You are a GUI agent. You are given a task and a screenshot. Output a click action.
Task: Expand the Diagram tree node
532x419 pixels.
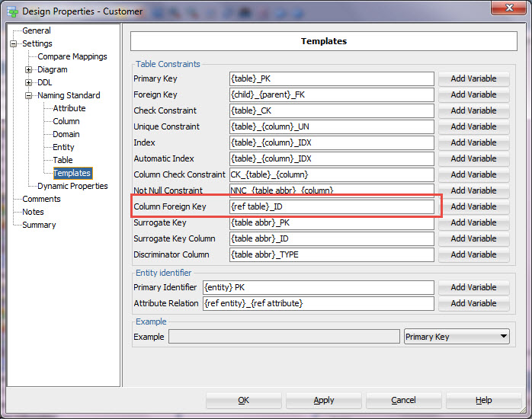[x=29, y=70]
